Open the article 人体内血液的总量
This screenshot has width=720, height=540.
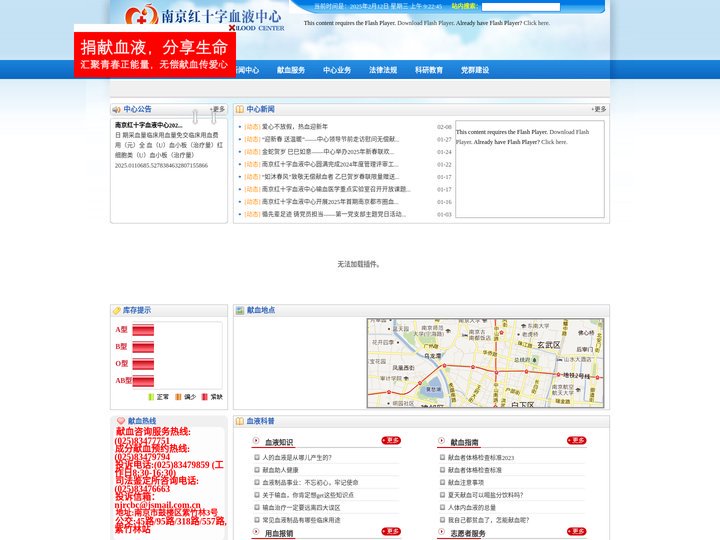(472, 507)
